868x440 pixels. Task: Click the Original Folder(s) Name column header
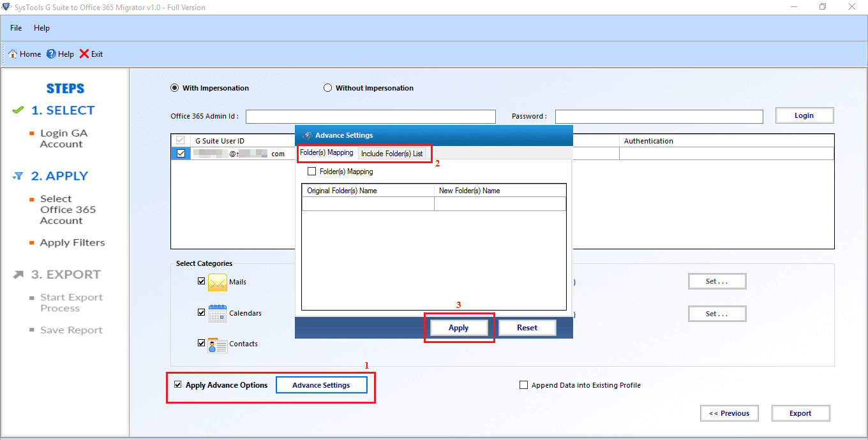pyautogui.click(x=368, y=191)
